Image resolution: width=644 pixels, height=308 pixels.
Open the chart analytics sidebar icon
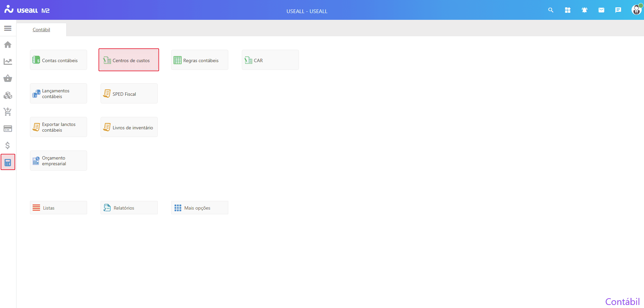(8, 61)
